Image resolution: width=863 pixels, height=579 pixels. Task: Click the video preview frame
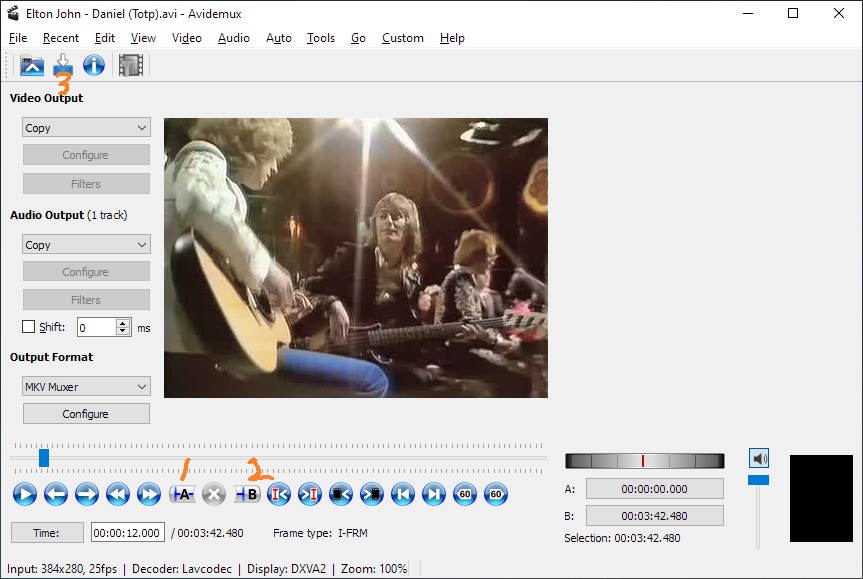point(356,258)
